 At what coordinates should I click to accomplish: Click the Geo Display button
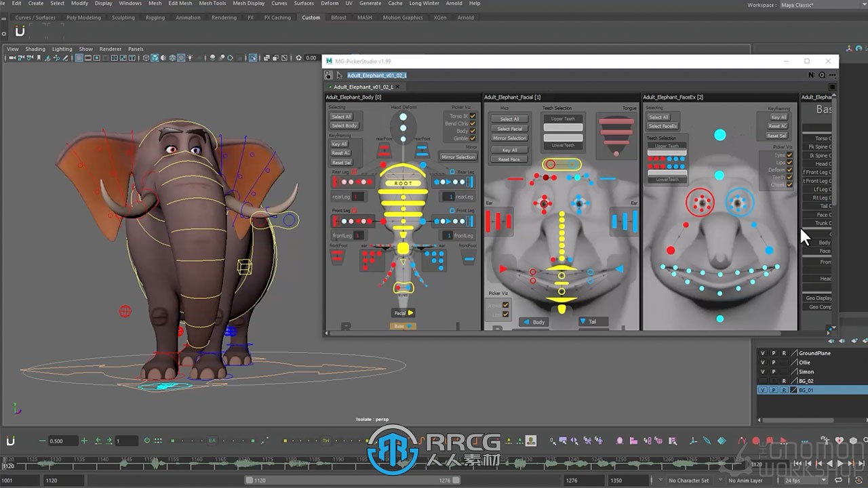(818, 298)
